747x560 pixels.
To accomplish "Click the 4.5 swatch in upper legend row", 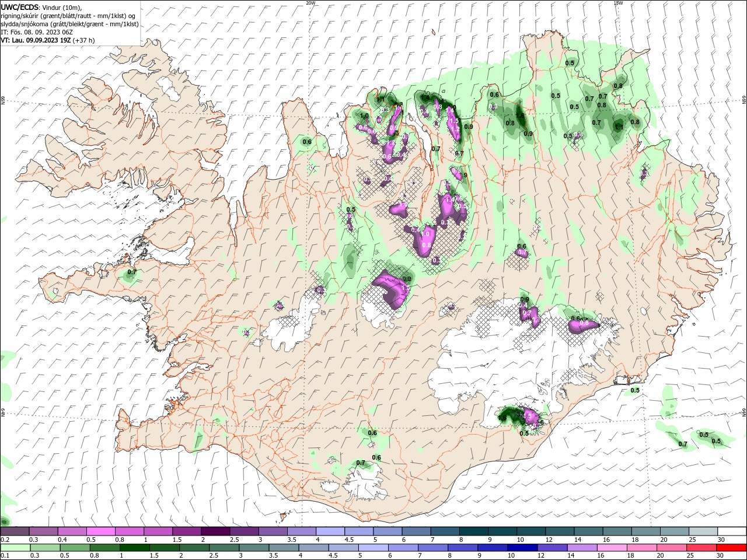I will point(358,531).
